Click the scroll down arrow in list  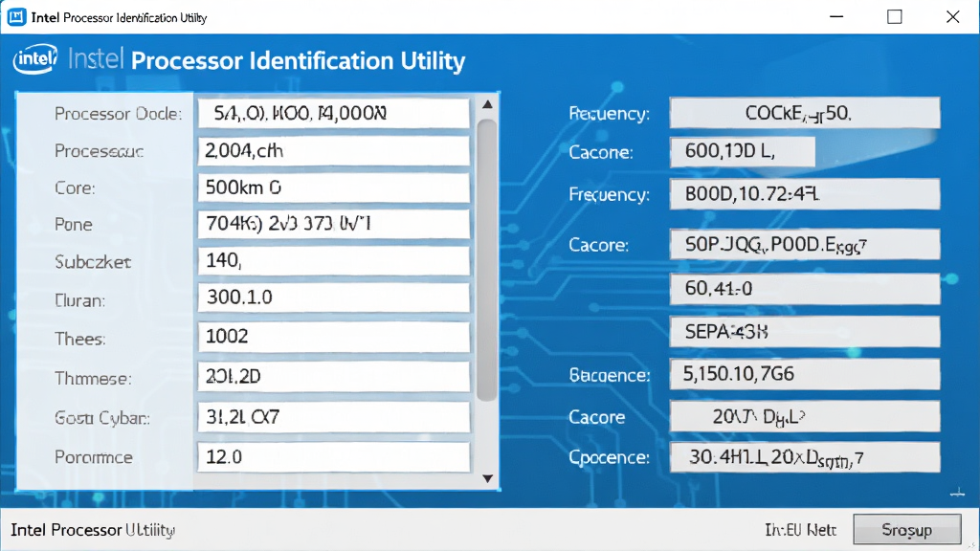(x=487, y=478)
